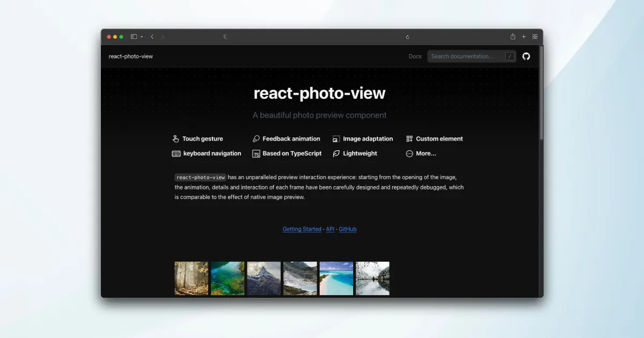The width and height of the screenshot is (644, 338).
Task: Go forward with the browser forward arrow
Action: [x=163, y=36]
